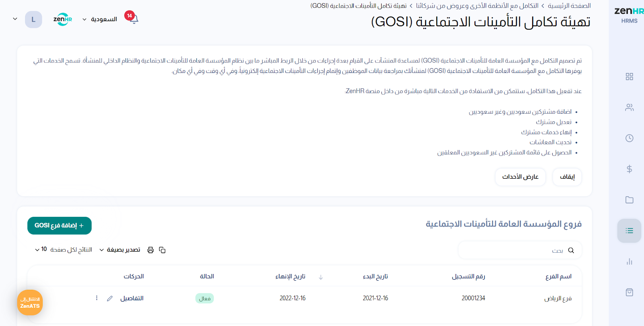Click the integrations and partner offers breadcrumb
The height and width of the screenshot is (326, 644).
(477, 6)
